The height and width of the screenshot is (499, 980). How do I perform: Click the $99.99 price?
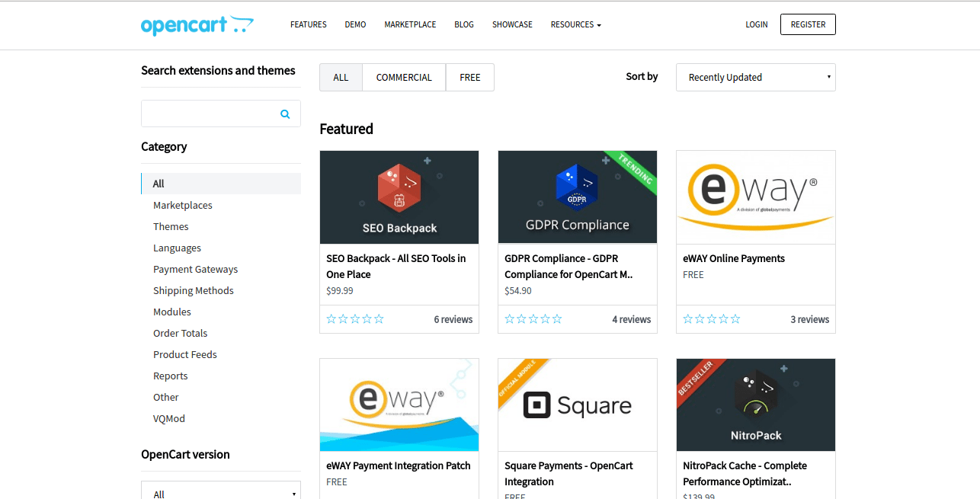pos(340,290)
